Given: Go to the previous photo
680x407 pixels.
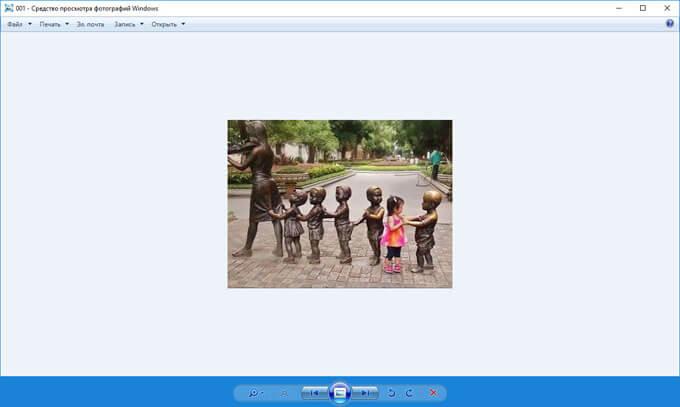Looking at the screenshot, I should (x=313, y=393).
